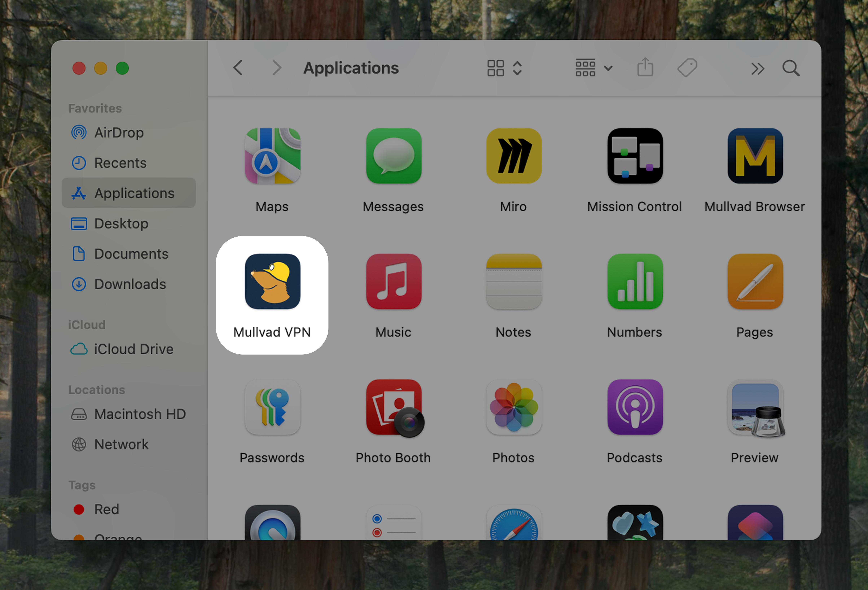Select Macintosh HD location
This screenshot has height=590, width=868.
128,414
